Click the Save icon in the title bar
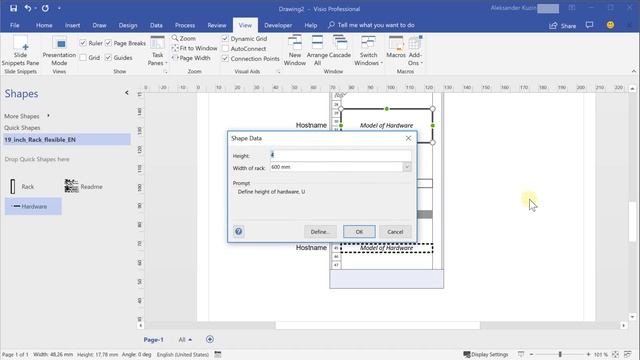 coord(13,8)
